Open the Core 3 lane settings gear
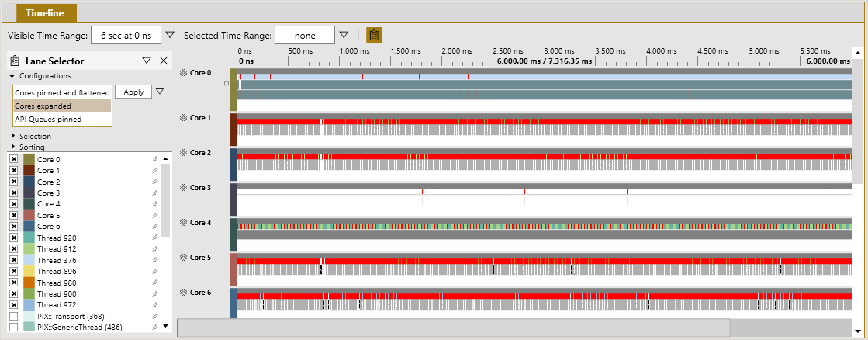 pos(183,187)
